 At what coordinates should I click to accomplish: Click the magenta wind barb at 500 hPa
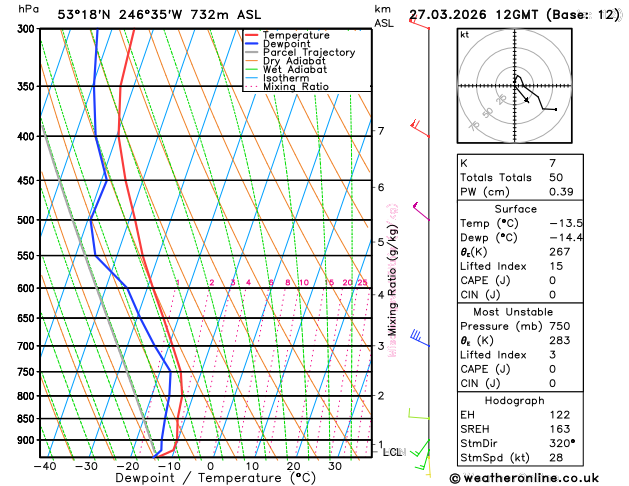click(421, 211)
